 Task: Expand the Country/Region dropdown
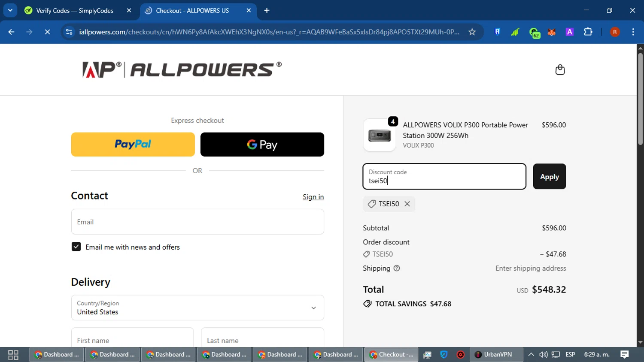coord(197,308)
